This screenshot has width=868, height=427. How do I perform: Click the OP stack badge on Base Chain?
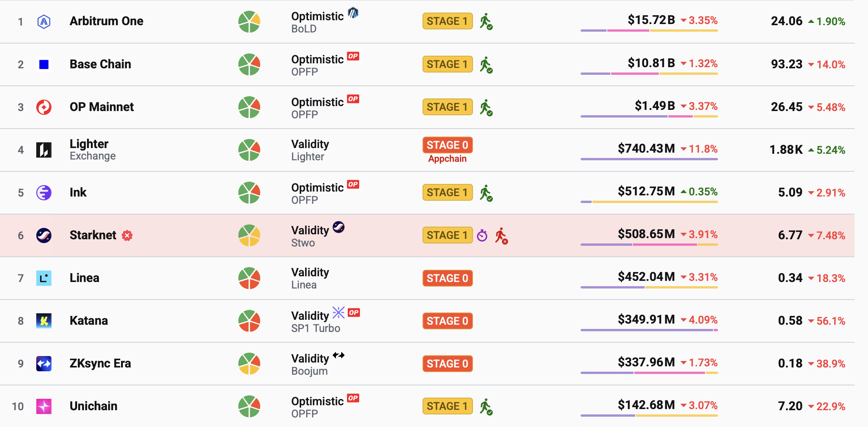tap(353, 56)
